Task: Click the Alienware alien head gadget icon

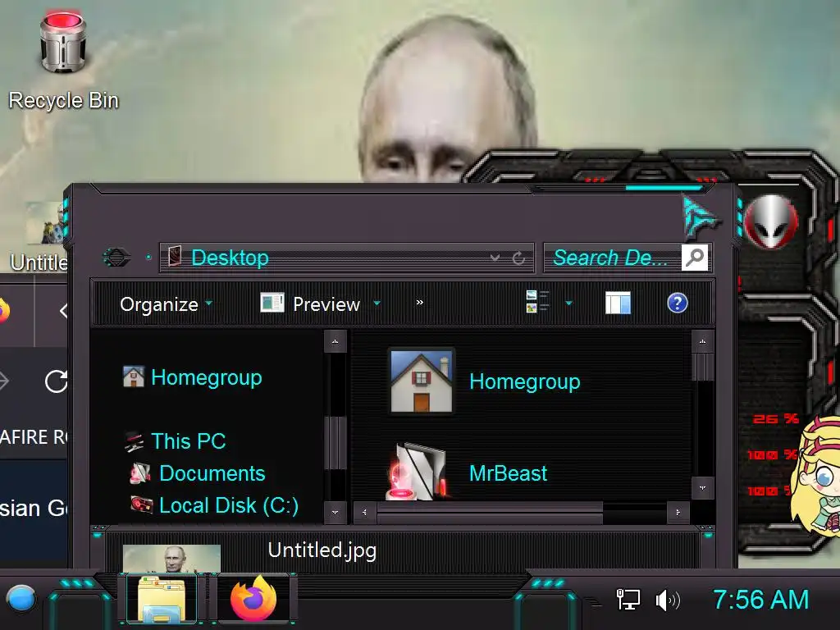Action: click(771, 221)
